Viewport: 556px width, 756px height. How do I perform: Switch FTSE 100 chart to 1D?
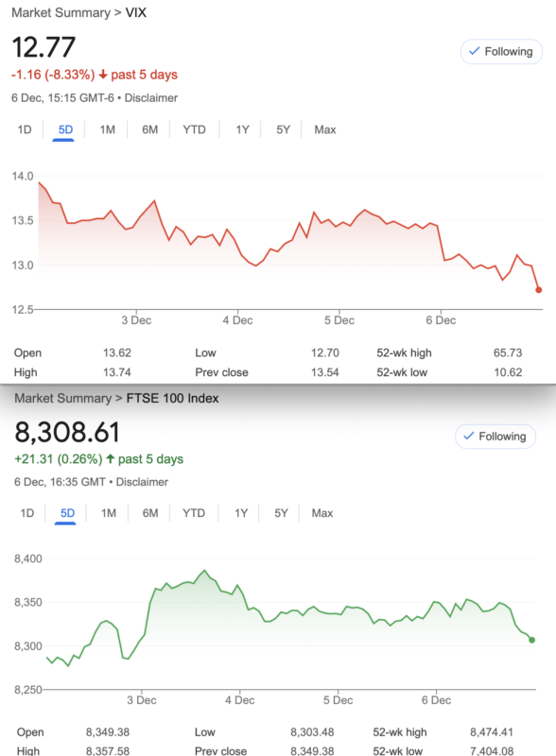pos(27,513)
